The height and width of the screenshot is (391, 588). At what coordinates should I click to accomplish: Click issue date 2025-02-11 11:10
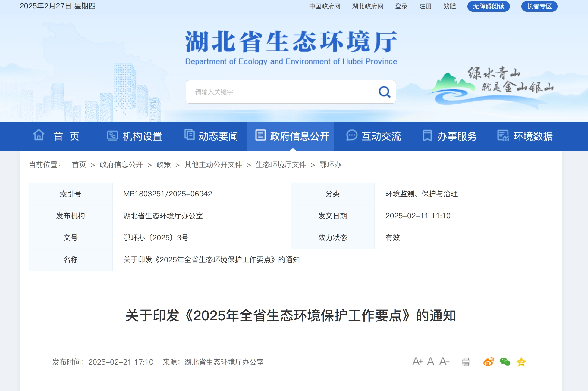point(418,216)
